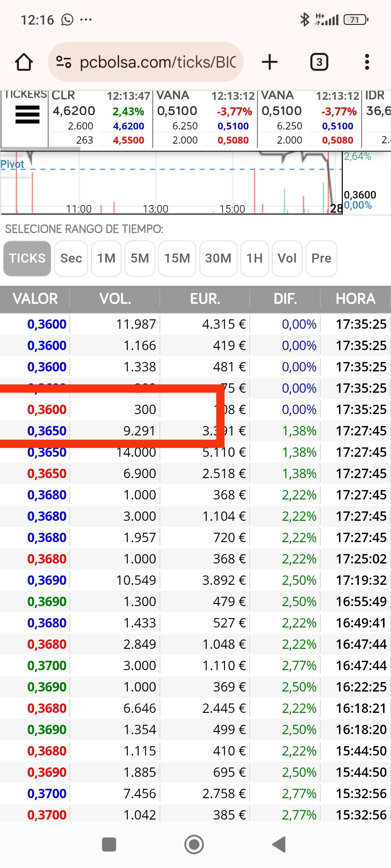Open a new tab with plus icon

[x=270, y=62]
